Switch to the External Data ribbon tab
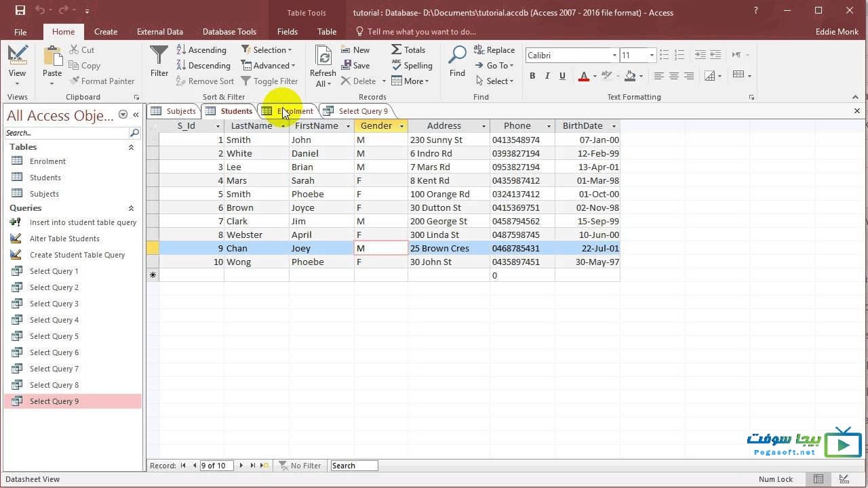Image resolution: width=868 pixels, height=488 pixels. click(160, 32)
